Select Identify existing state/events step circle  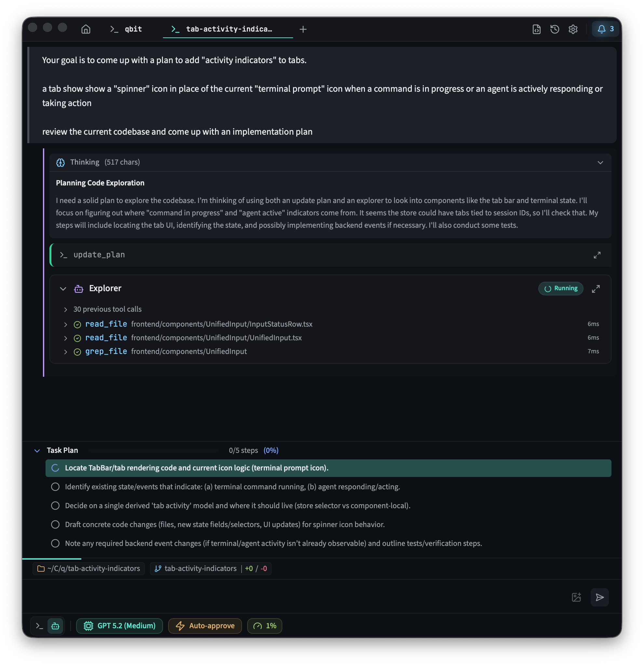pos(55,487)
